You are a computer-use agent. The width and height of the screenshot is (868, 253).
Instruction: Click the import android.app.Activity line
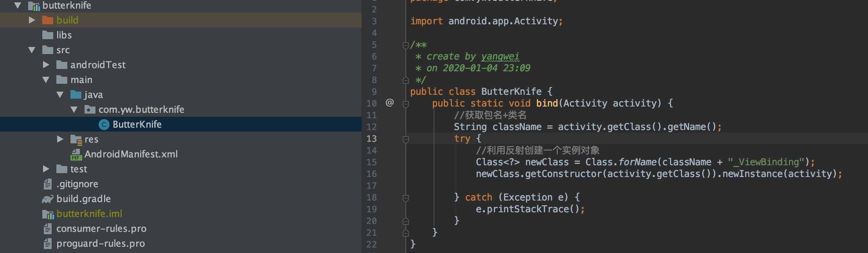point(486,21)
